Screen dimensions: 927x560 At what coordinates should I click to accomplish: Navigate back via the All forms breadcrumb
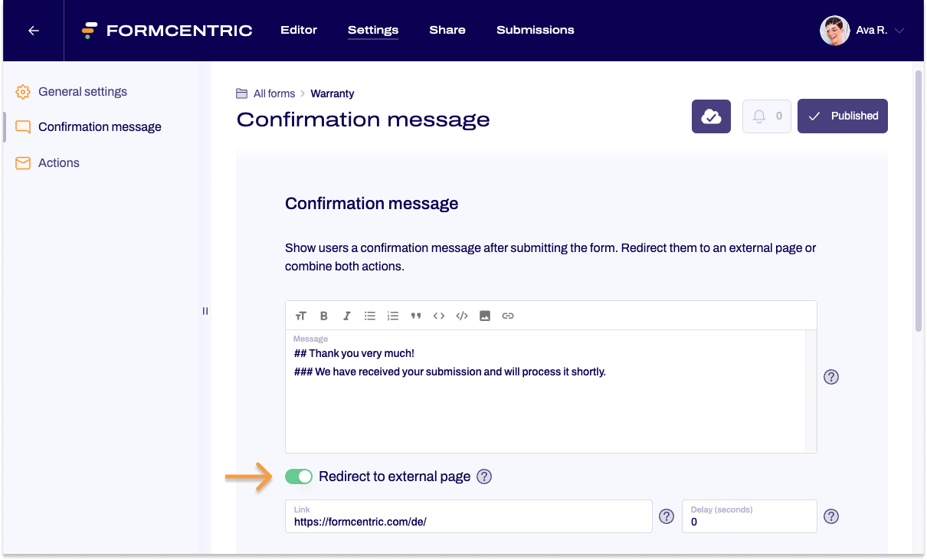[274, 93]
